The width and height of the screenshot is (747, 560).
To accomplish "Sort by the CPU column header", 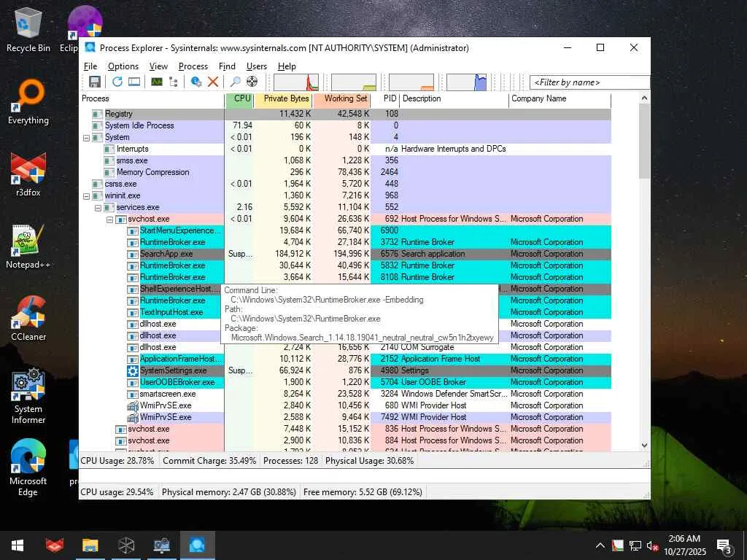I will (239, 98).
